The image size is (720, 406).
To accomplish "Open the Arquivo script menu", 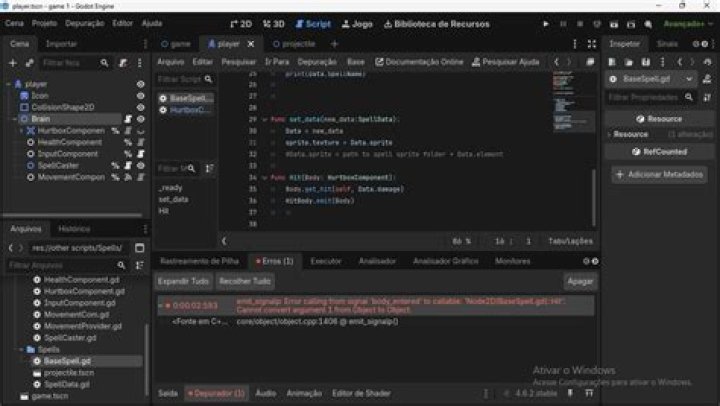I will coord(170,62).
